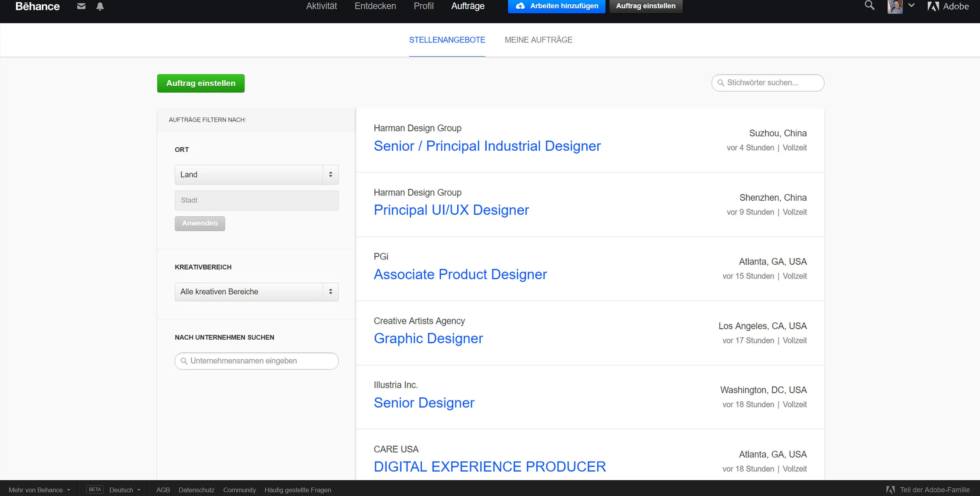Click the Adobe logo in header
980x496 pixels.
coord(948,6)
